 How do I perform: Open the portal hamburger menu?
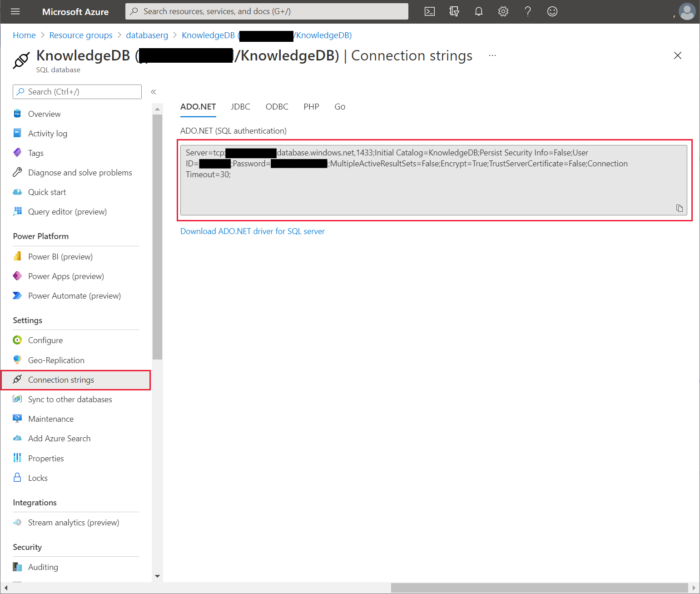click(15, 11)
